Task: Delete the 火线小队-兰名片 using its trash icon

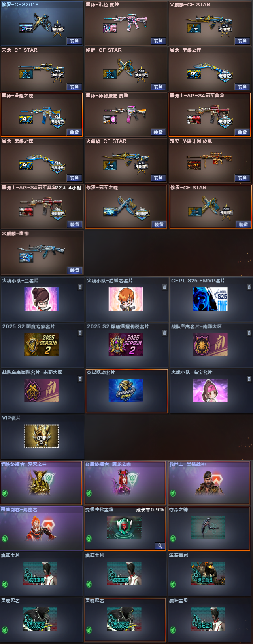Action: (80, 287)
